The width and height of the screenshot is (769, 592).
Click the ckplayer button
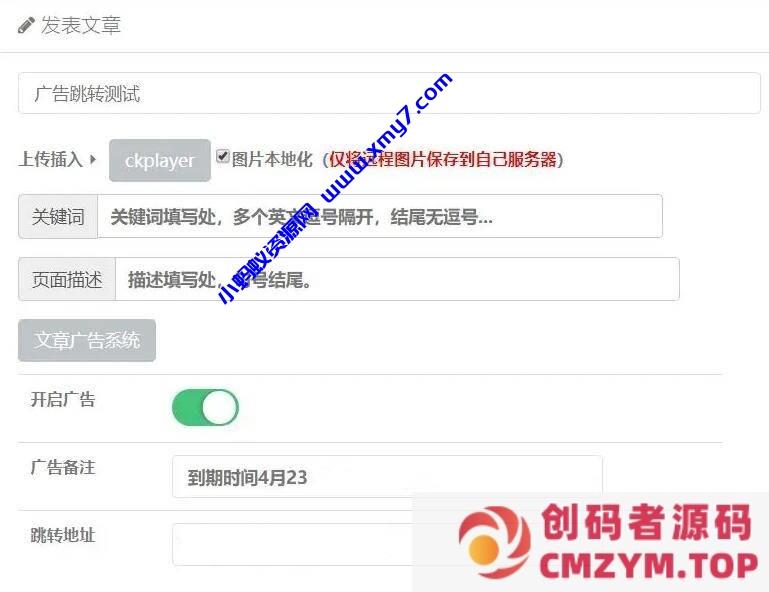point(160,160)
